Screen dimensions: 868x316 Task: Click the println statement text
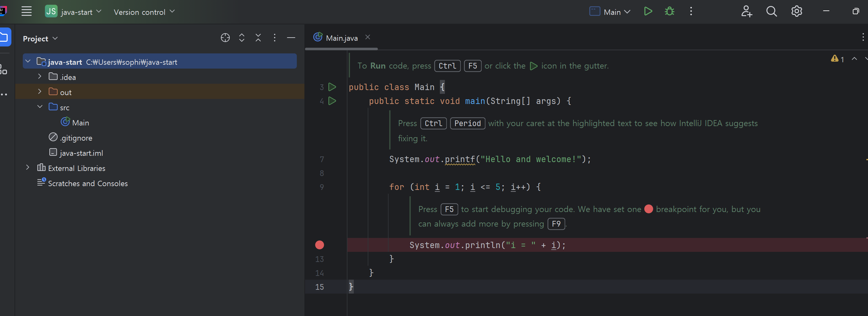(487, 245)
